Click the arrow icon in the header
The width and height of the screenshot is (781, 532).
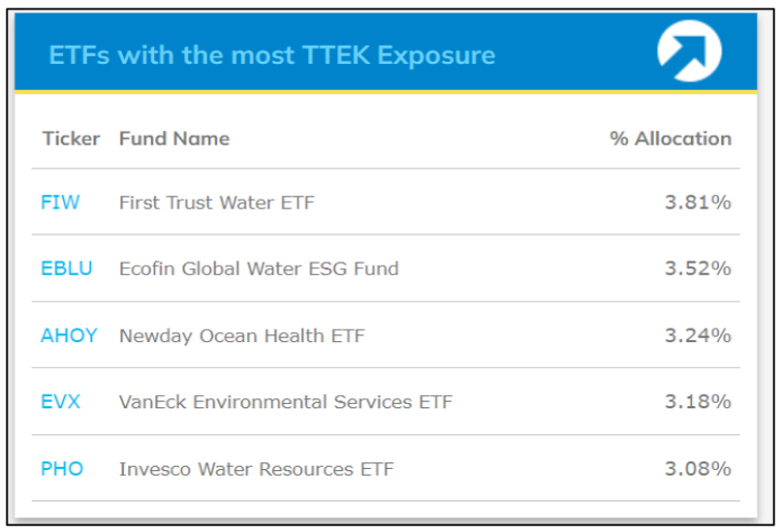point(689,50)
